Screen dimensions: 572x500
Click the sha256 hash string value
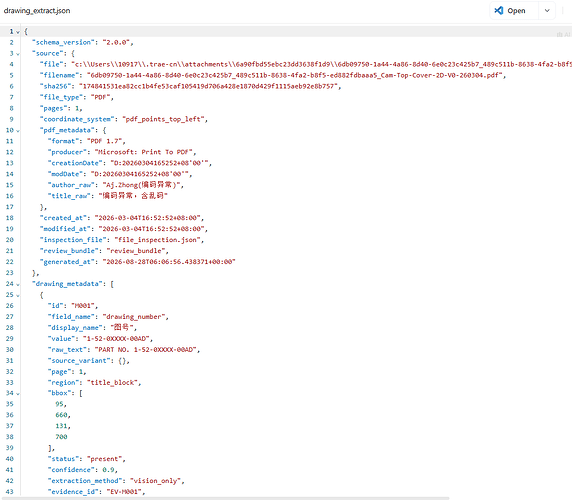pyautogui.click(x=208, y=86)
